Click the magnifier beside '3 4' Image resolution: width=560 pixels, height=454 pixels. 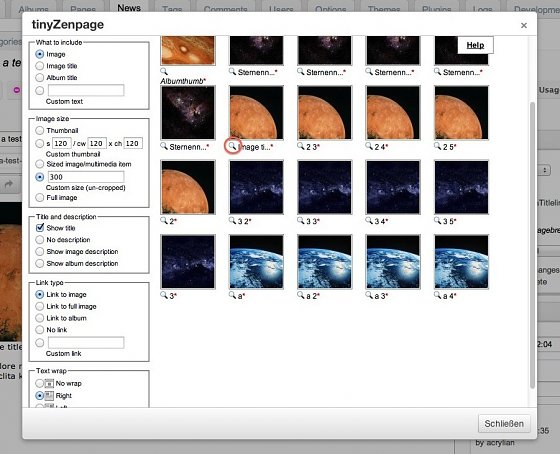(x=369, y=220)
